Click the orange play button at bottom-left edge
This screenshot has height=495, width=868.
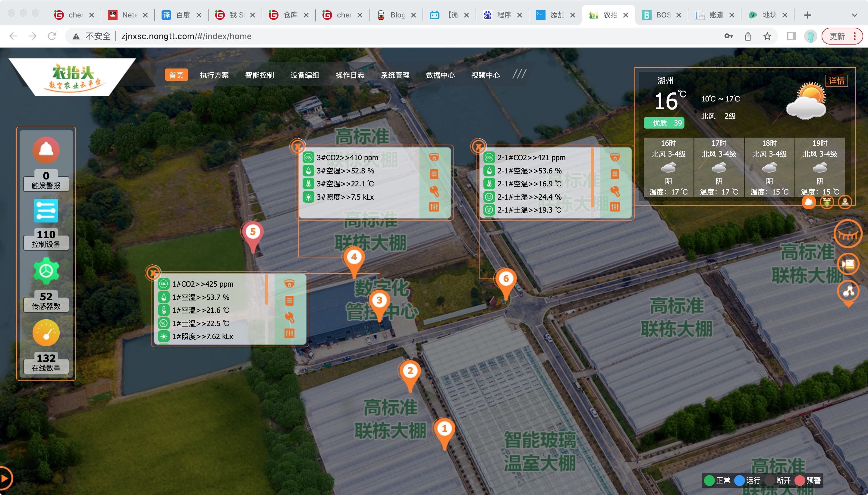pyautogui.click(x=5, y=478)
